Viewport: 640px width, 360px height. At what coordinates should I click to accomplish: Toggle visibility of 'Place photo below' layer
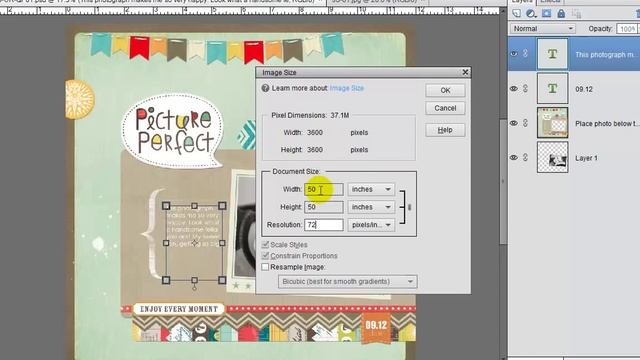[x=514, y=123]
